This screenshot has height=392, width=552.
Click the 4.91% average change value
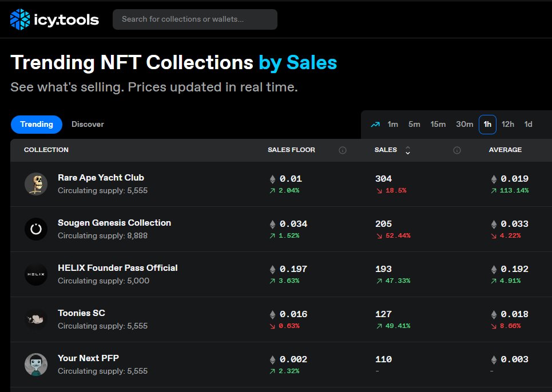point(510,281)
